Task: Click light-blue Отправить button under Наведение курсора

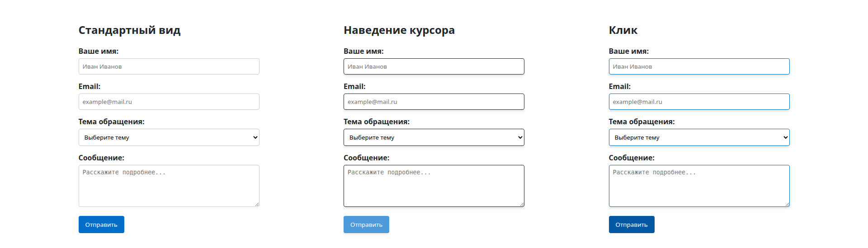Action: tap(366, 225)
